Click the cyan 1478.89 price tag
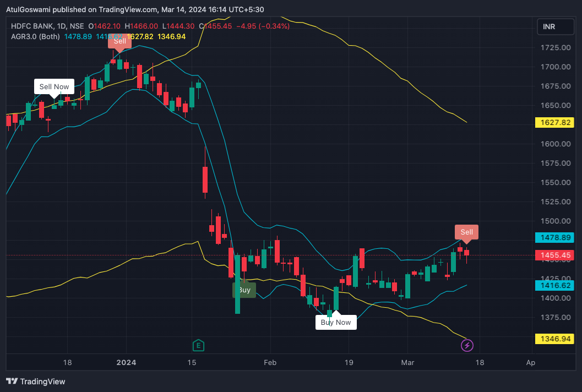The image size is (582, 392). [x=554, y=238]
